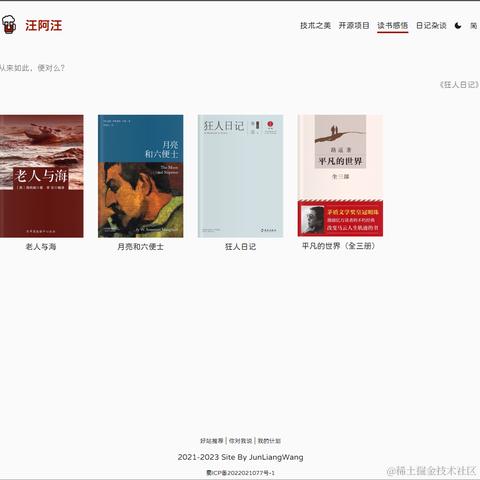Click the 2021-2023 Site By JunLiangWang text
Viewport: 480px width, 480px height.
pos(240,457)
